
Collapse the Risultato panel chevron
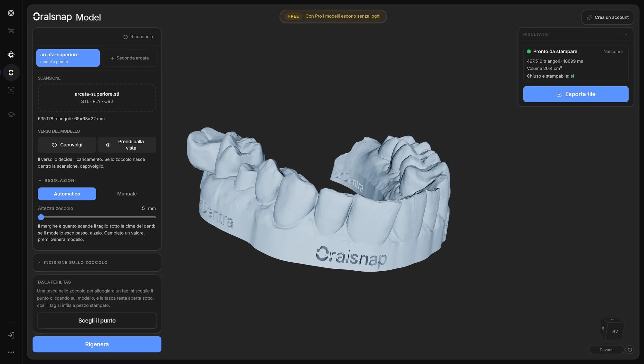[x=626, y=34]
